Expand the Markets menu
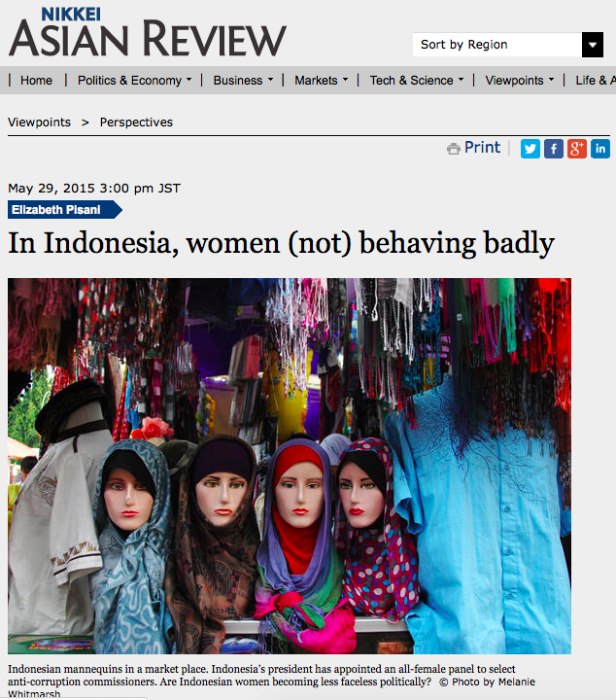 tap(321, 81)
